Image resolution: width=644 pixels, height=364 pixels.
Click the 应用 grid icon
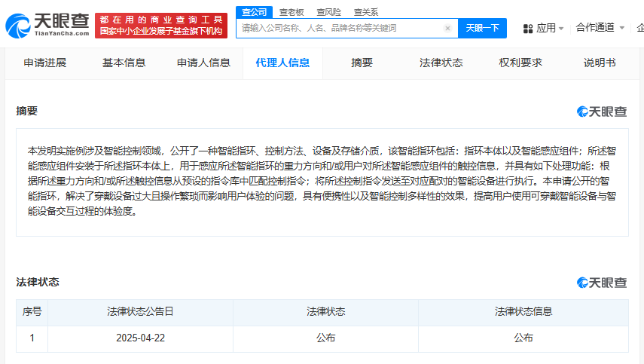coord(525,28)
